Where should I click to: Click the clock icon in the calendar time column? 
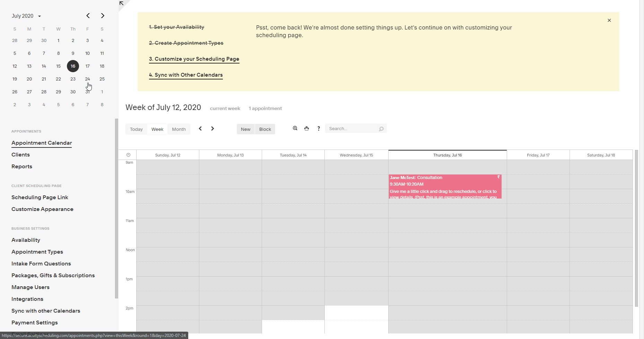tap(128, 155)
